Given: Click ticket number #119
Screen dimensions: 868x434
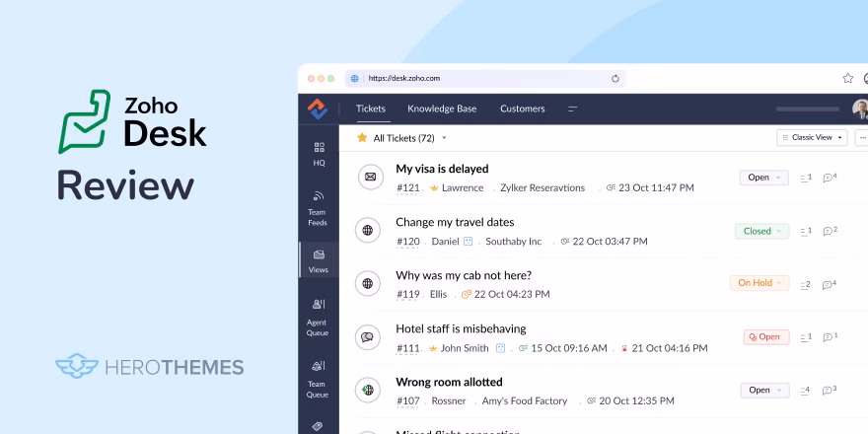Looking at the screenshot, I should tap(408, 295).
